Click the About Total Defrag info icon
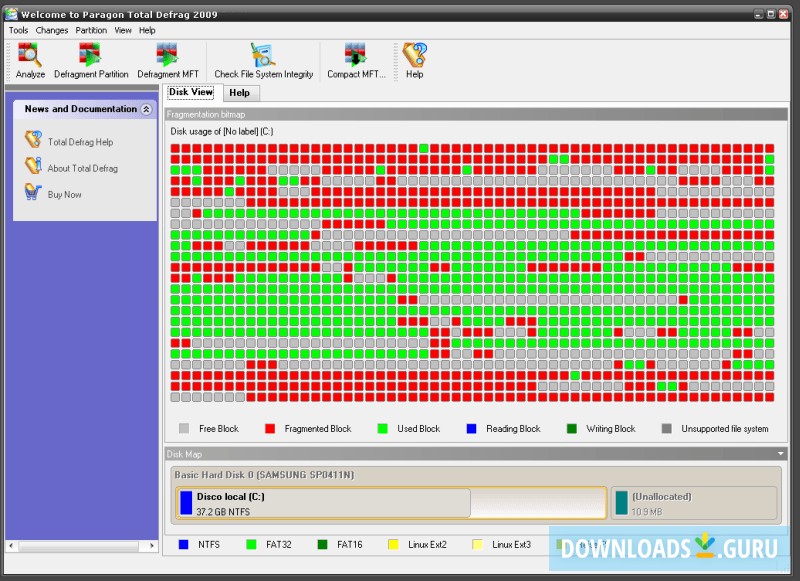Image resolution: width=800 pixels, height=581 pixels. tap(33, 166)
